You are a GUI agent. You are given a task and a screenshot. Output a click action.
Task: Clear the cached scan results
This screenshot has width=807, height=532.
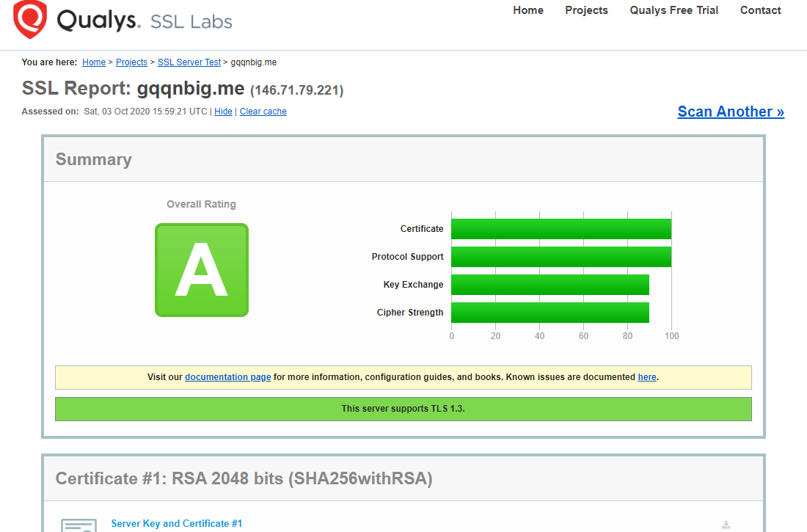click(x=263, y=111)
